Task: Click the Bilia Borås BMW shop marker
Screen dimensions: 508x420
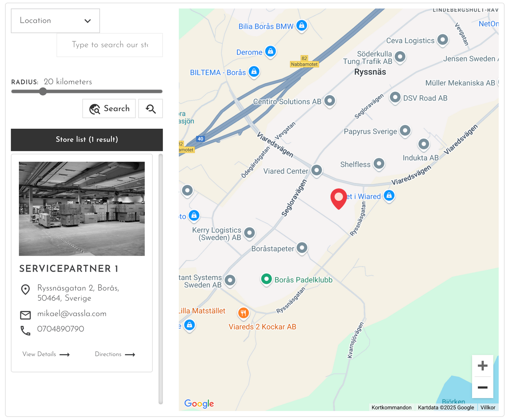Action: 301,25
